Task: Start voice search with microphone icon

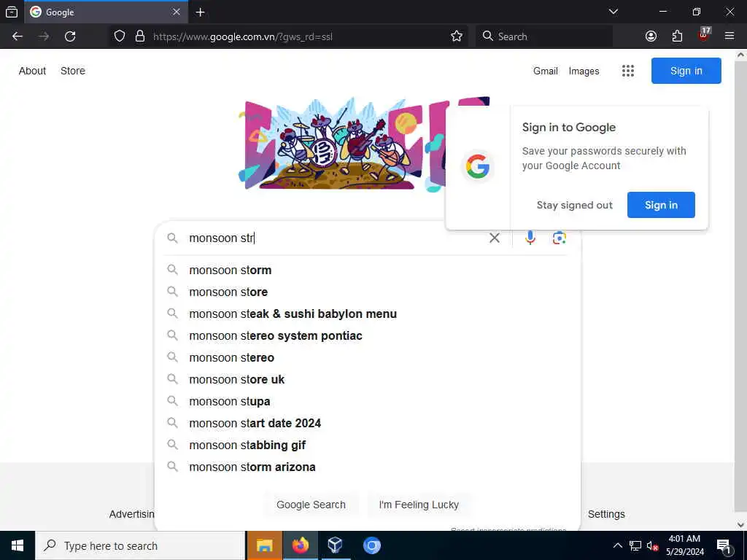Action: [530, 238]
